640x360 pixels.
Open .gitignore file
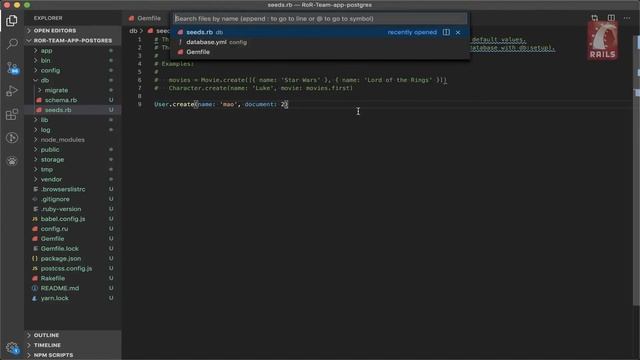tap(73, 199)
